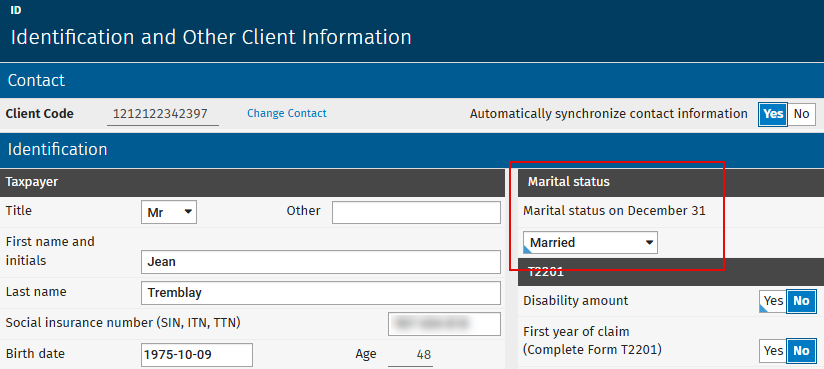Click the Marital status on December 31 label
The image size is (824, 369).
tap(614, 211)
